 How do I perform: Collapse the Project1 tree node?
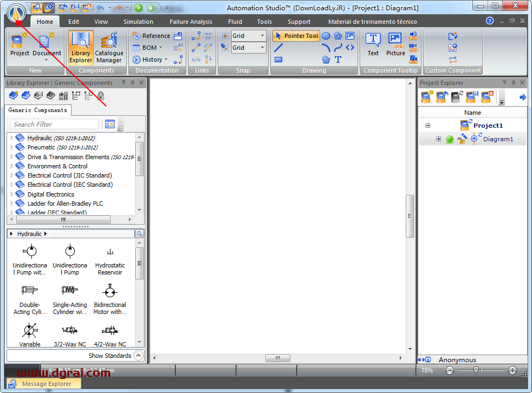(x=427, y=126)
